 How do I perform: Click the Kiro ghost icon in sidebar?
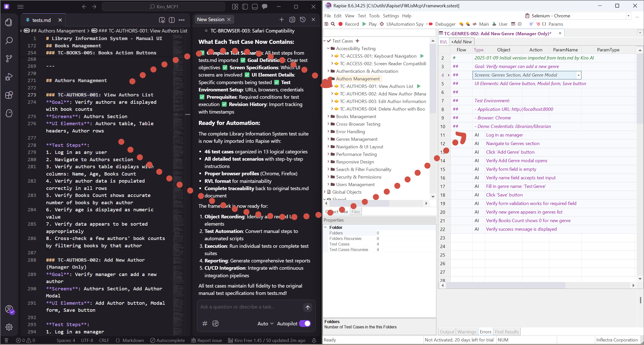tap(9, 113)
